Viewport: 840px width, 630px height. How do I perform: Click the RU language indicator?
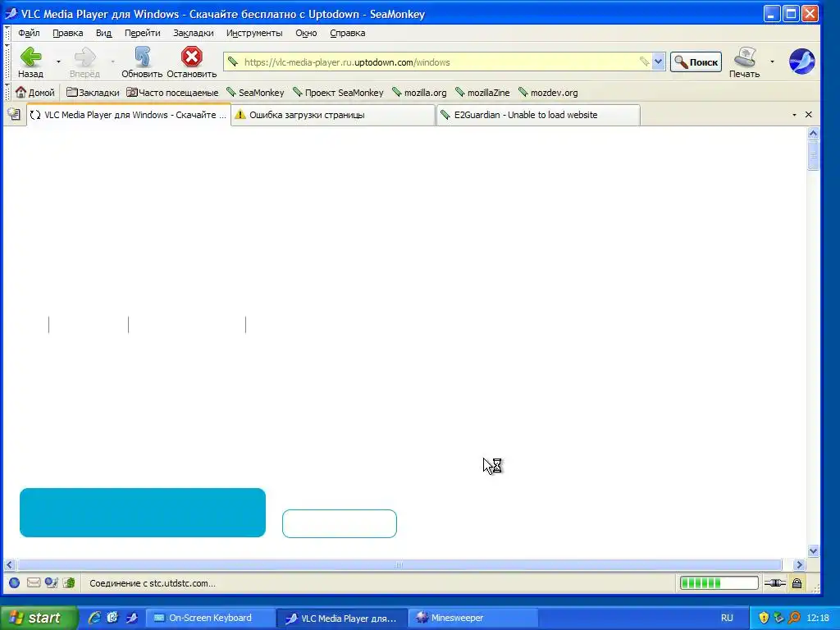click(x=727, y=618)
